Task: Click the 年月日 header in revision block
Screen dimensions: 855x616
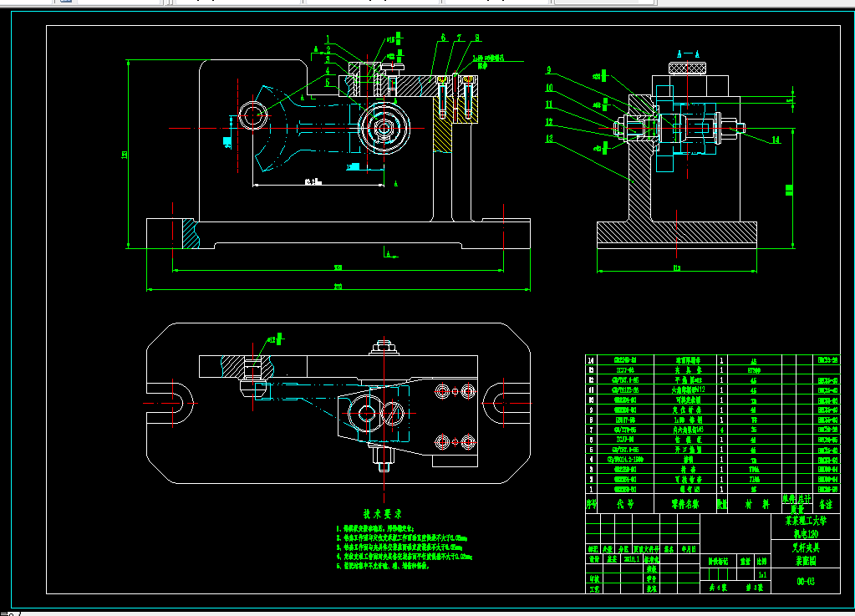Action: (689, 549)
